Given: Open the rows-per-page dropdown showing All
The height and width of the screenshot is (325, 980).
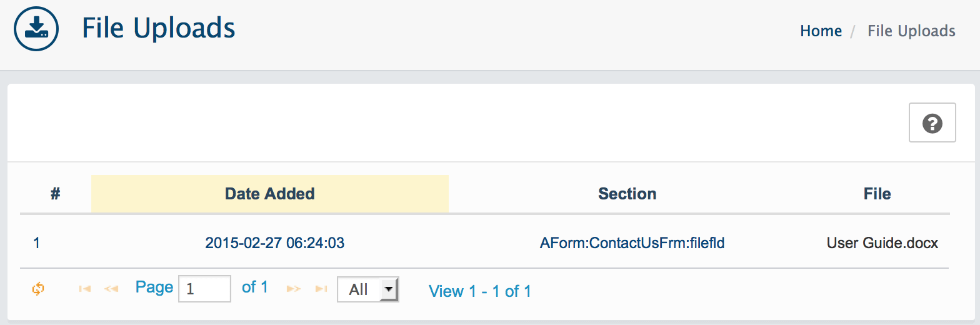Looking at the screenshot, I should click(367, 289).
